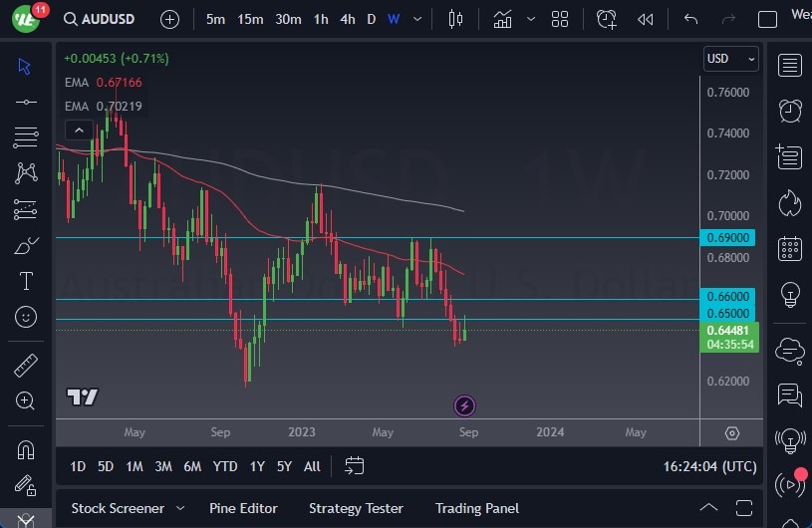Toggle the Magnet mode tool

click(26, 449)
